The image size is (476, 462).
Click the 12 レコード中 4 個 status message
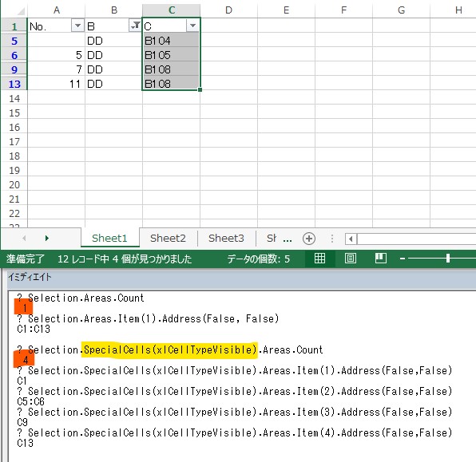coord(125,259)
